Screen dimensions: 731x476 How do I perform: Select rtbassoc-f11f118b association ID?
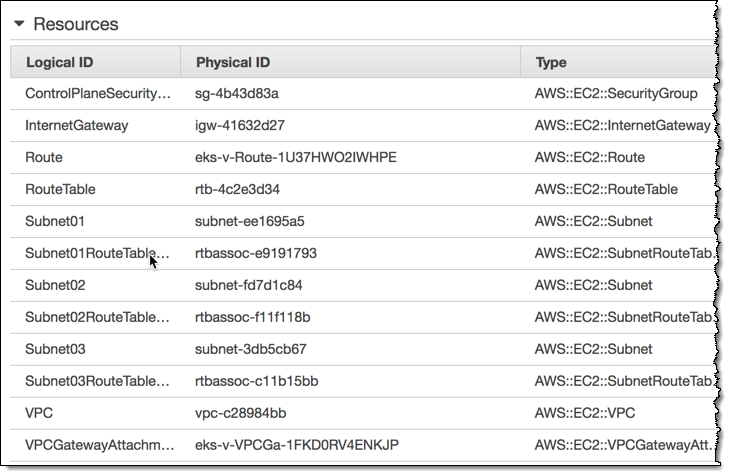click(253, 318)
